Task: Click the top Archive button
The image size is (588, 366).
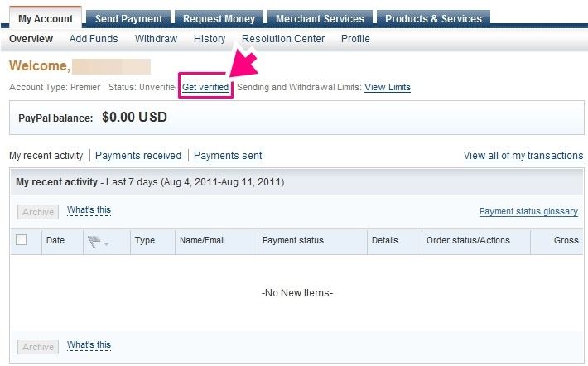Action: click(38, 212)
